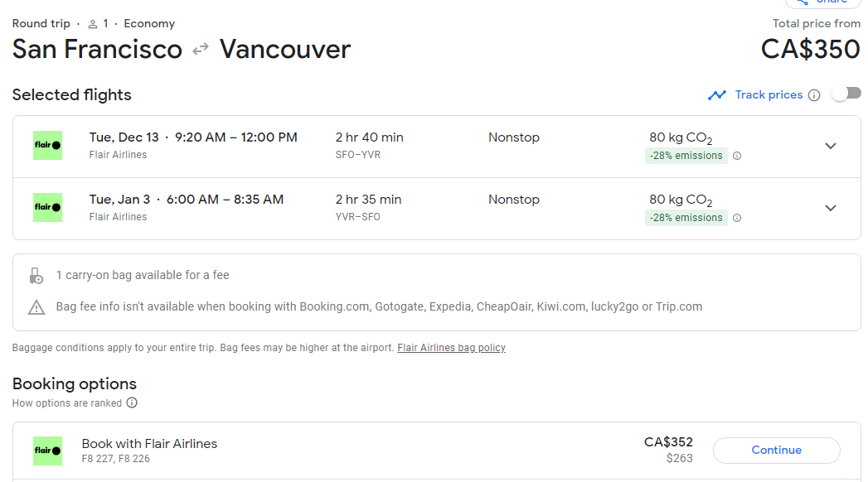This screenshot has width=868, height=482.
Task: Click the carry-on bag fee icon
Action: pyautogui.click(x=36, y=276)
